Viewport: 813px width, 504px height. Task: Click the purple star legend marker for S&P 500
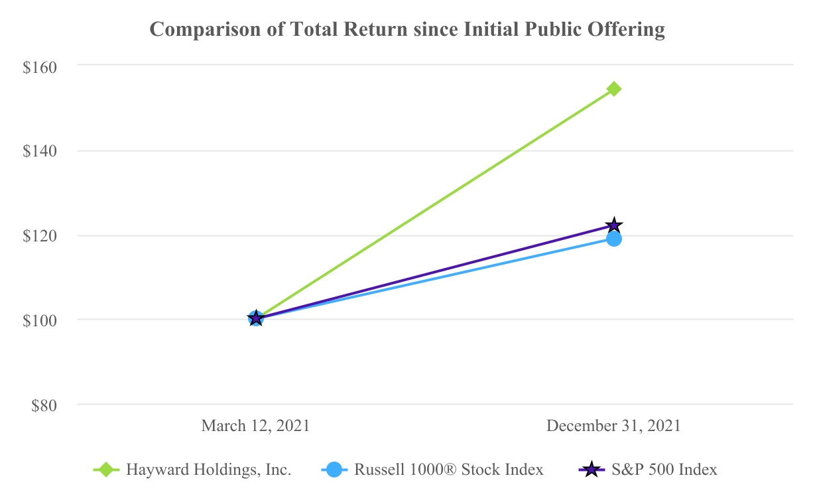[592, 470]
